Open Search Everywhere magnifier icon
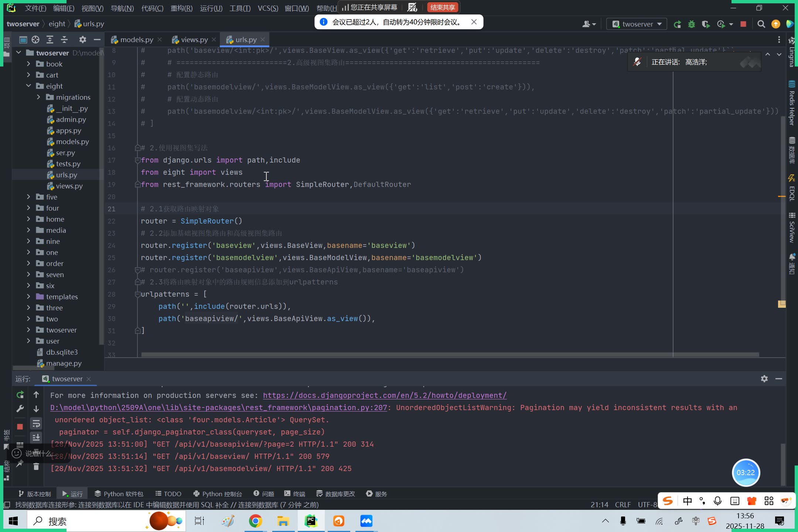 pyautogui.click(x=761, y=24)
